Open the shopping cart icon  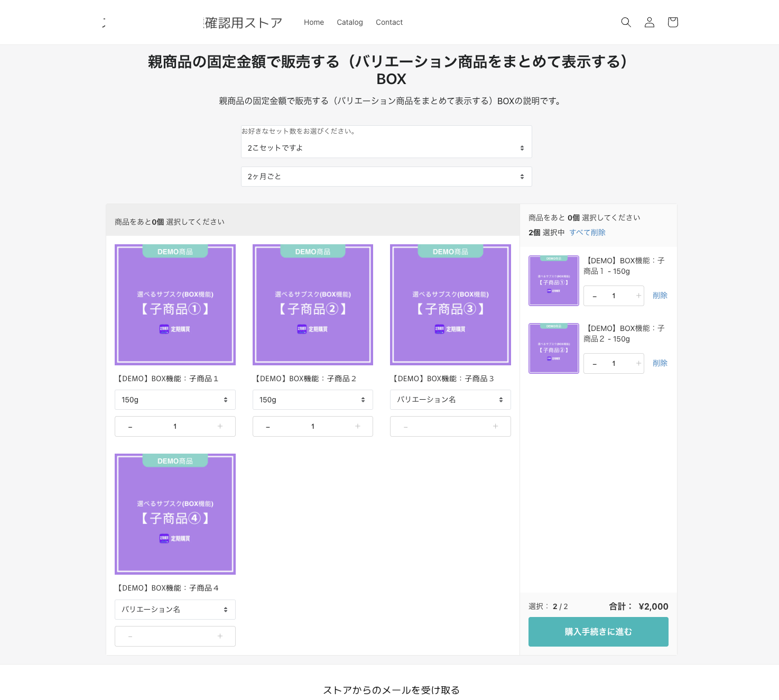tap(673, 22)
